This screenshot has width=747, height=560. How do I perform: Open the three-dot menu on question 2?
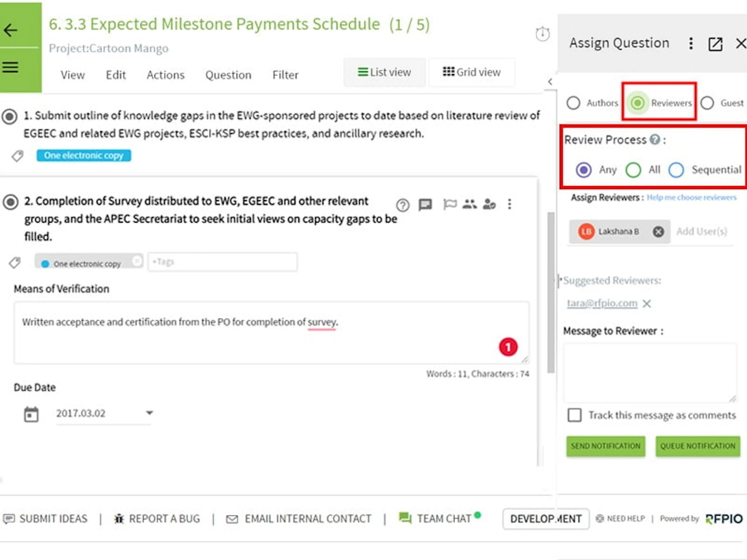pyautogui.click(x=510, y=204)
